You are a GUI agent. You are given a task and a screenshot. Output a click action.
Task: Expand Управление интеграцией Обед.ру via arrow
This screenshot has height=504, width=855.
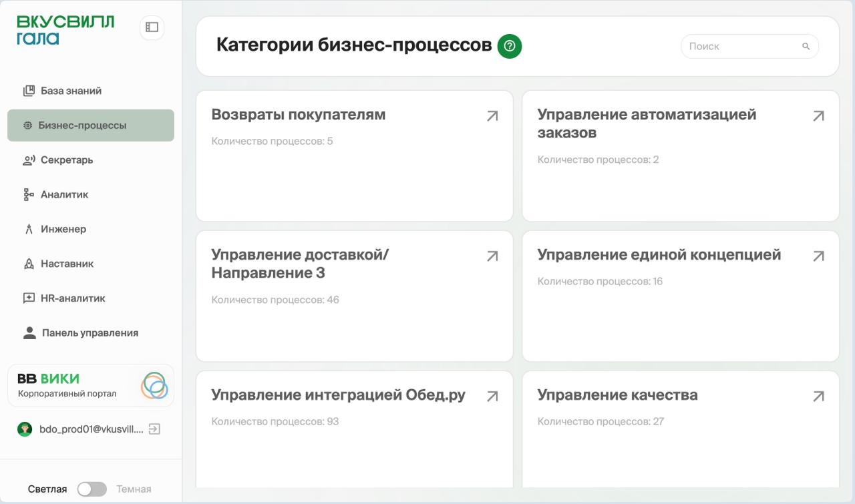492,397
